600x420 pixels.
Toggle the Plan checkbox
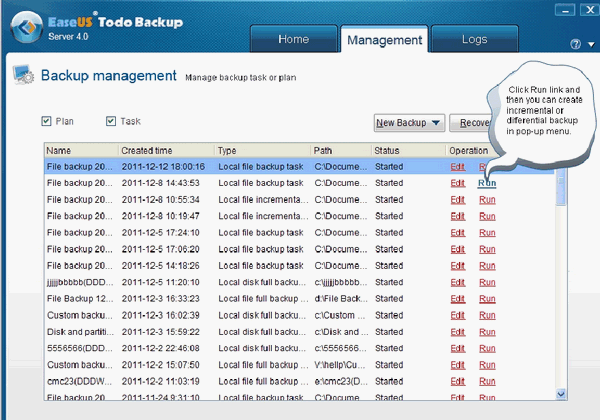[x=46, y=121]
